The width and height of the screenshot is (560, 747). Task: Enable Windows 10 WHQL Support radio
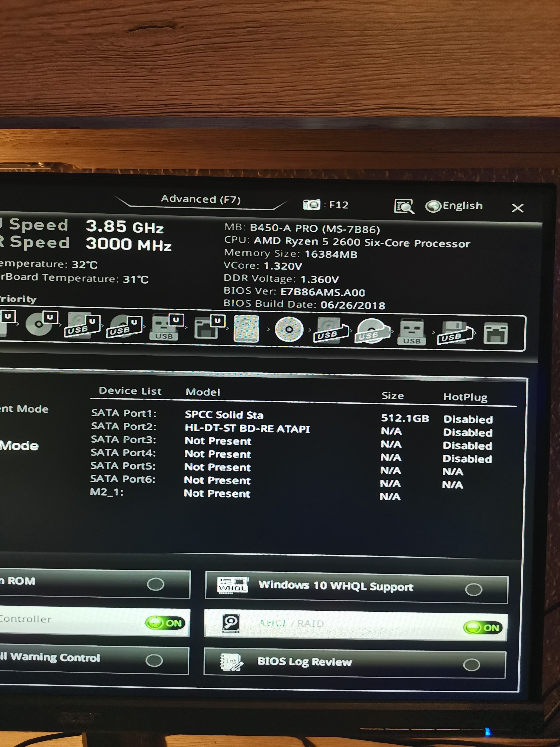[473, 590]
